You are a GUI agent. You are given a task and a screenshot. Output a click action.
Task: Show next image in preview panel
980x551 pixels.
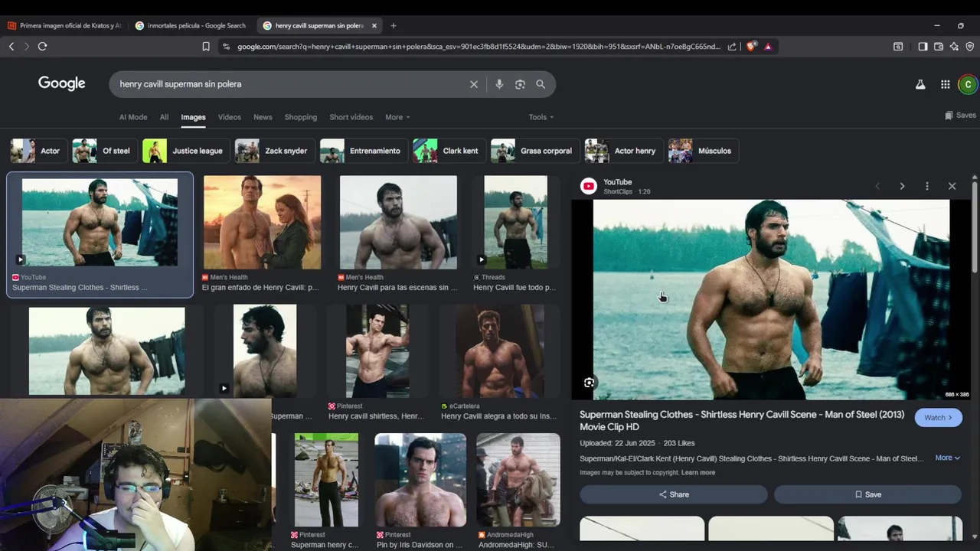coord(902,186)
